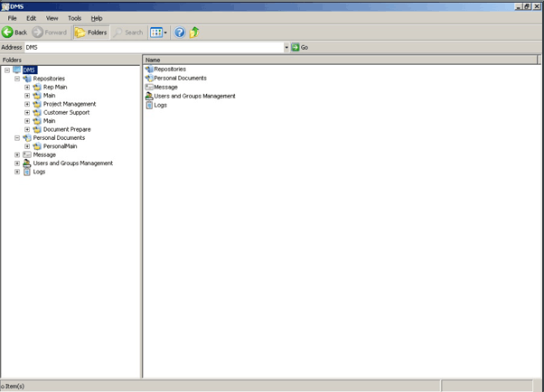Click the green Back arrow icon
This screenshot has height=392, width=544.
pos(7,33)
